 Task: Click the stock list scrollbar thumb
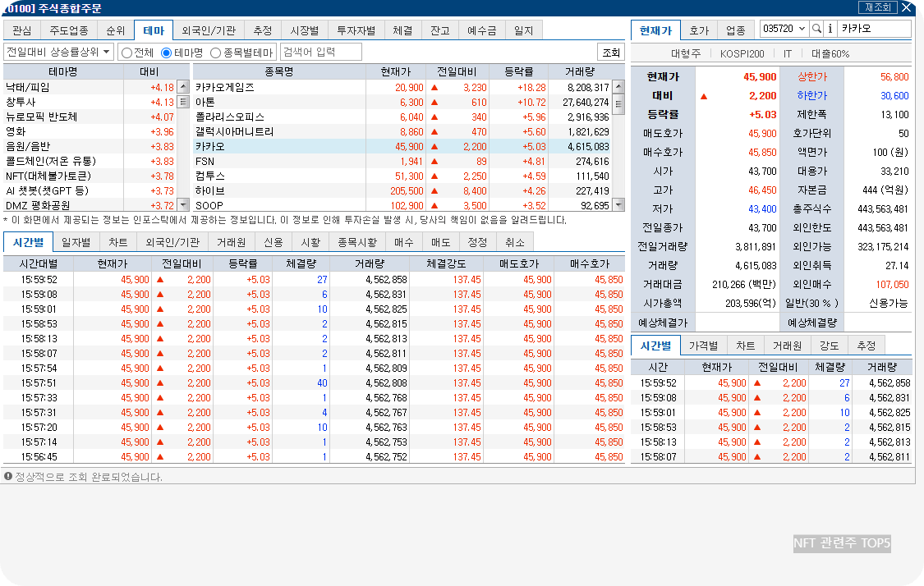(x=618, y=104)
